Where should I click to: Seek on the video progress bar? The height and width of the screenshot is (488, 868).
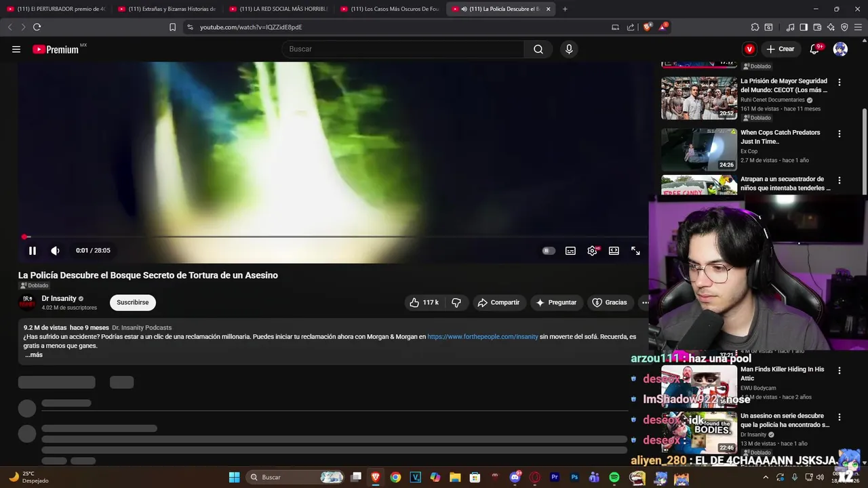tap(332, 237)
